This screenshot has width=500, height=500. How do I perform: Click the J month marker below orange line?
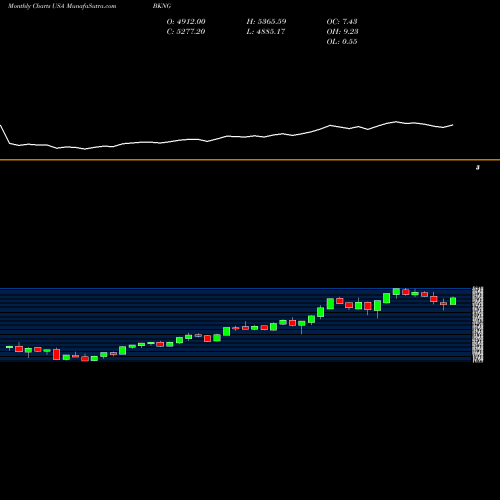pos(478,167)
